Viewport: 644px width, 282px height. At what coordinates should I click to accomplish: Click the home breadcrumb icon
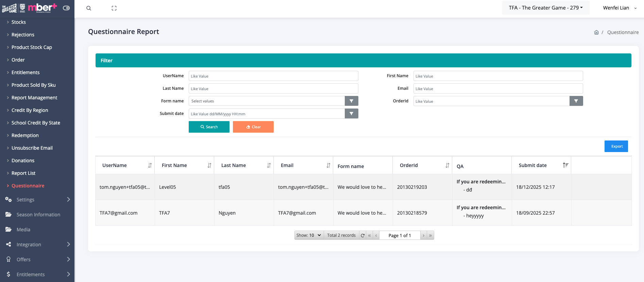point(596,32)
